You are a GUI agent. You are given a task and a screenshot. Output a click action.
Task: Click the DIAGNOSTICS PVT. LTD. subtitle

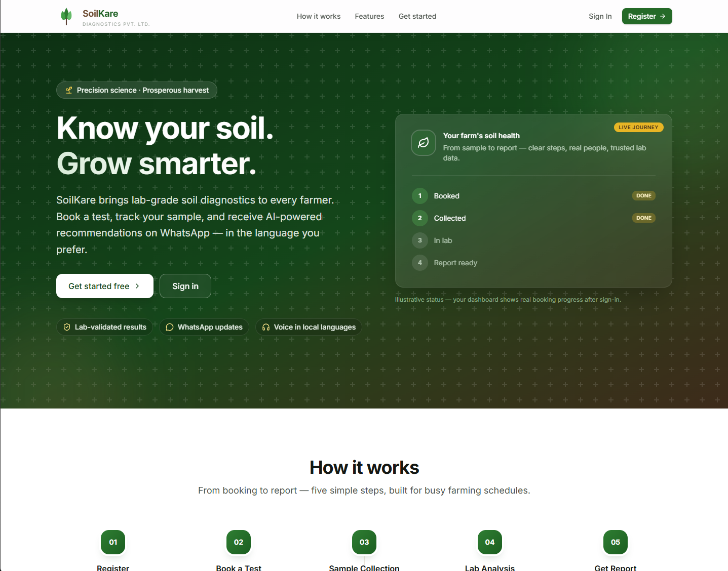(x=116, y=24)
